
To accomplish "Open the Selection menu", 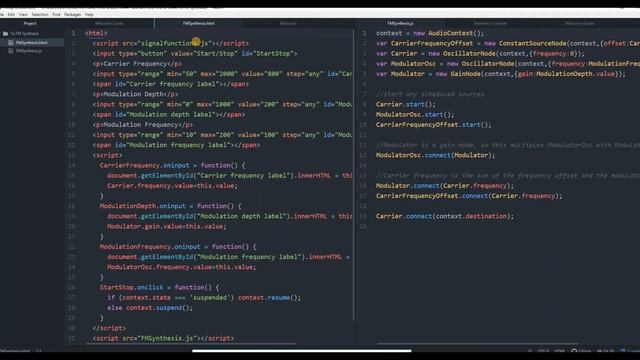I will click(x=40, y=14).
